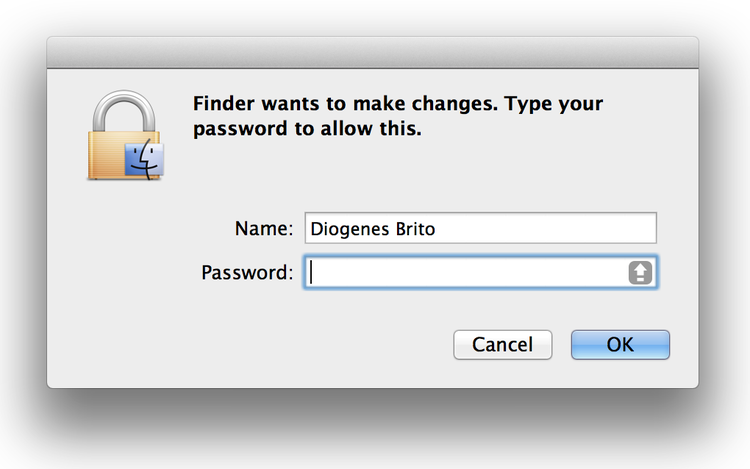Viewport: 750px width, 469px height.
Task: Click the blinking text cursor in Password field
Action: [311, 272]
